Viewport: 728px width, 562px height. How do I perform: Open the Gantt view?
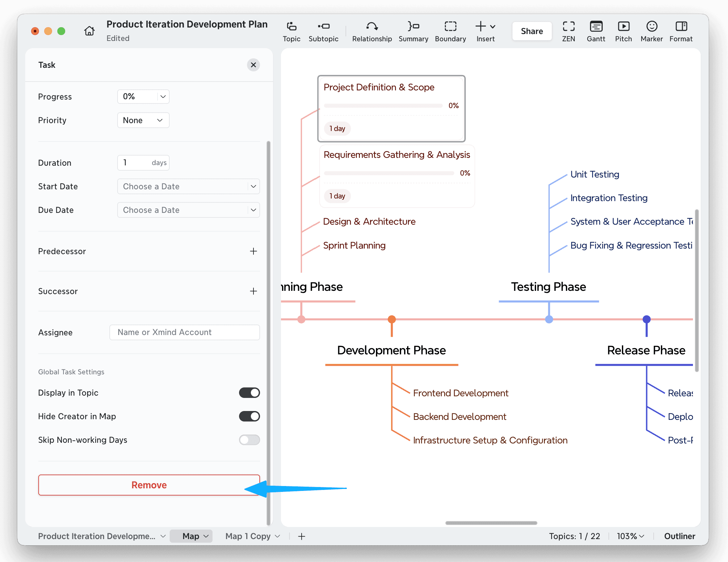(x=596, y=31)
